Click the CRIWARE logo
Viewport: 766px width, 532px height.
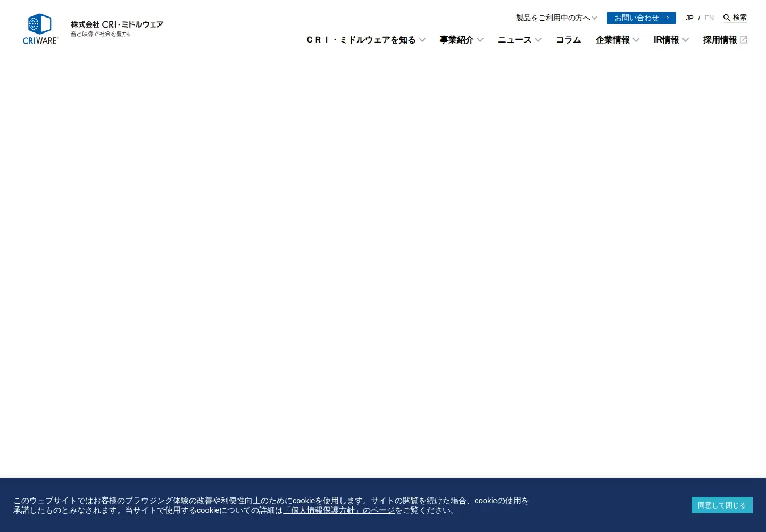point(40,29)
